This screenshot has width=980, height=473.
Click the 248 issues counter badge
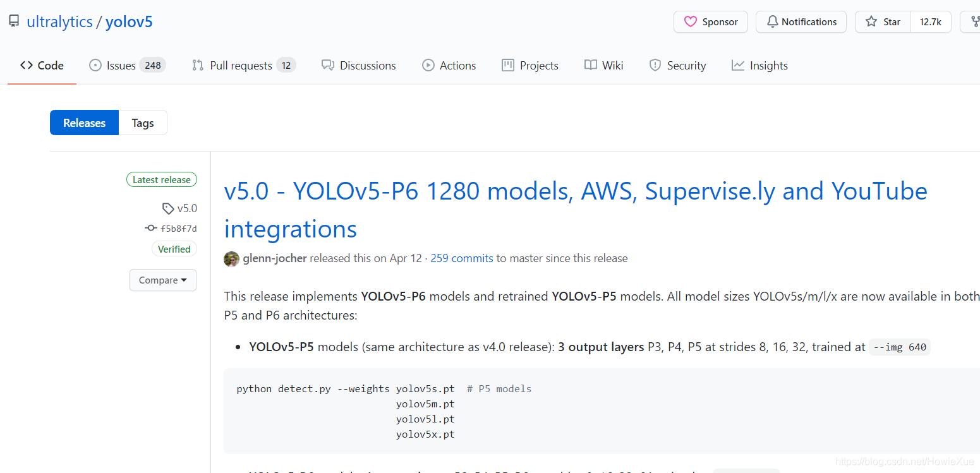[153, 65]
